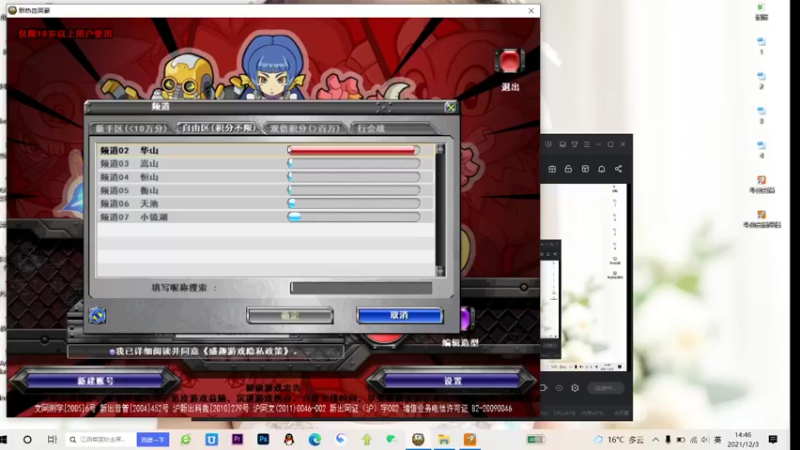Select channel 频道06 天池

point(265,203)
